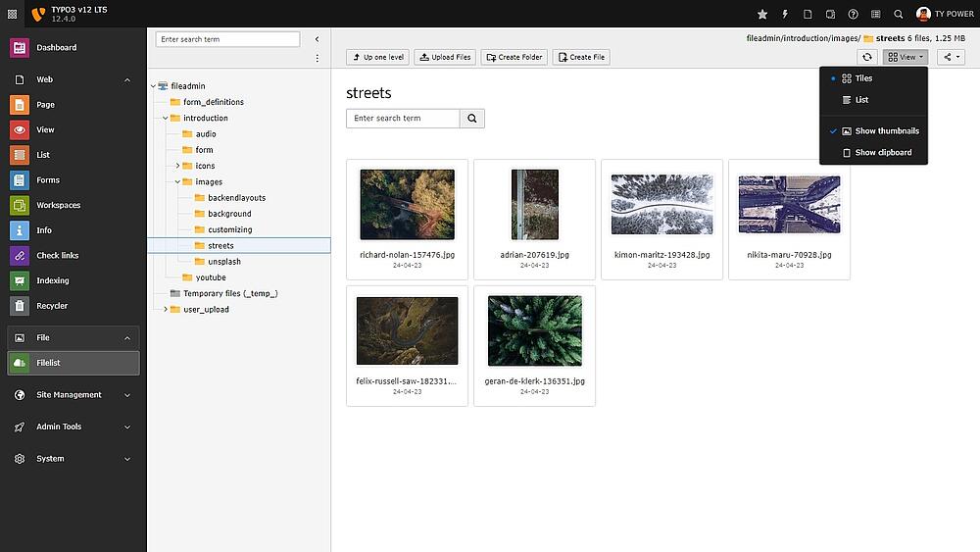Open the bookmarks star icon
Screen dimensions: 980x552
tap(763, 14)
